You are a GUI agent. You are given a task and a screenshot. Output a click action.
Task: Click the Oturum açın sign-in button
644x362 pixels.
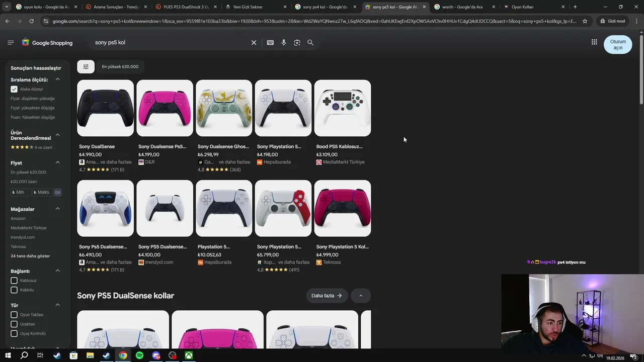coord(618,45)
